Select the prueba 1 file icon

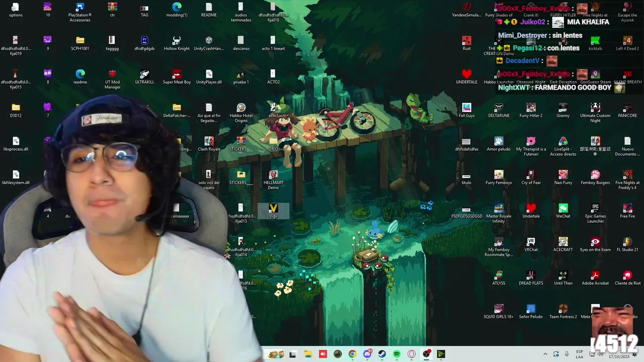(241, 77)
